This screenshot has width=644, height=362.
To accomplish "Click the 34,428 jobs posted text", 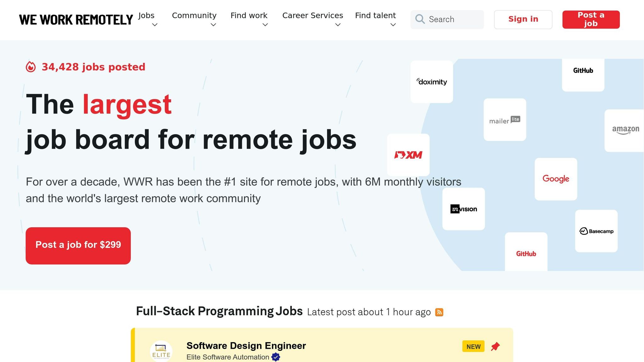I will [93, 67].
